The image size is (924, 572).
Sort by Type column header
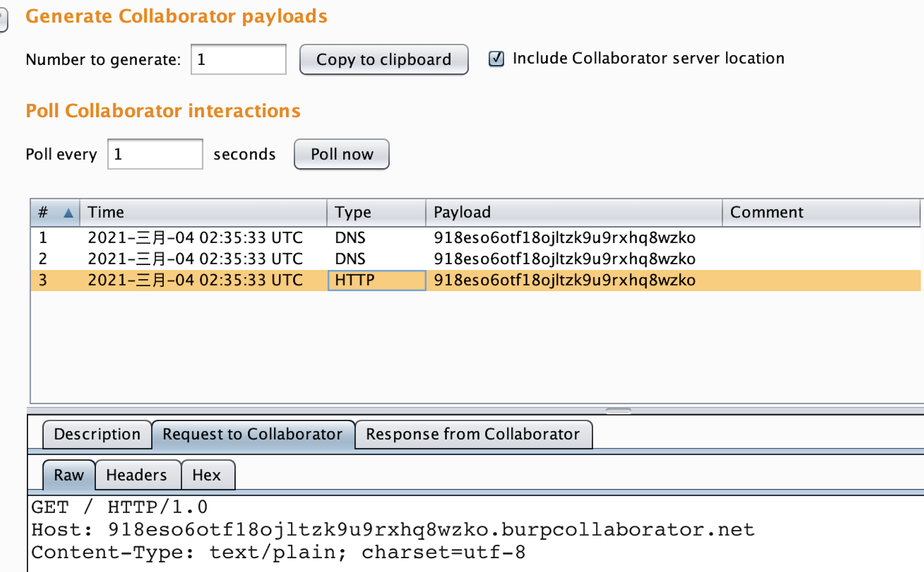376,212
